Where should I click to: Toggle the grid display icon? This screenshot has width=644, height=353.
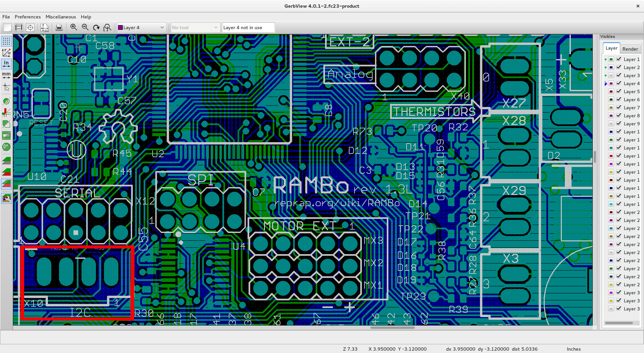click(6, 41)
